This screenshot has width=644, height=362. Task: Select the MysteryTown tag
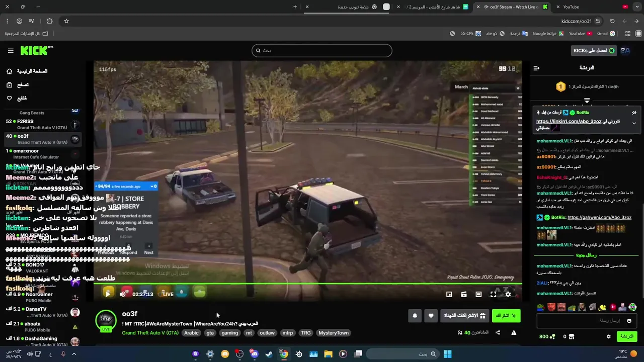coord(334,333)
